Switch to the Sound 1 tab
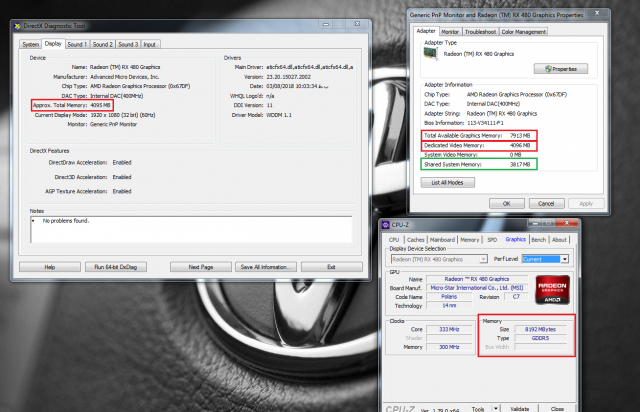The height and width of the screenshot is (412, 640). coord(75,45)
